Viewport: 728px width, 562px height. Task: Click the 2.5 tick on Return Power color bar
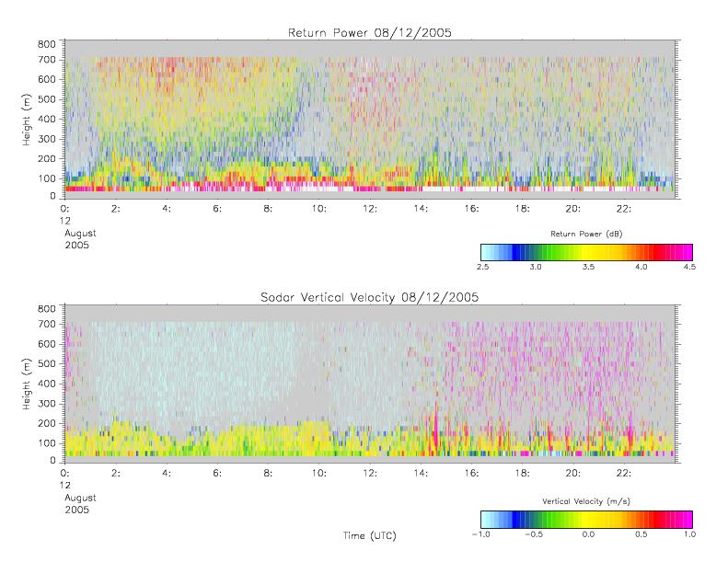482,267
